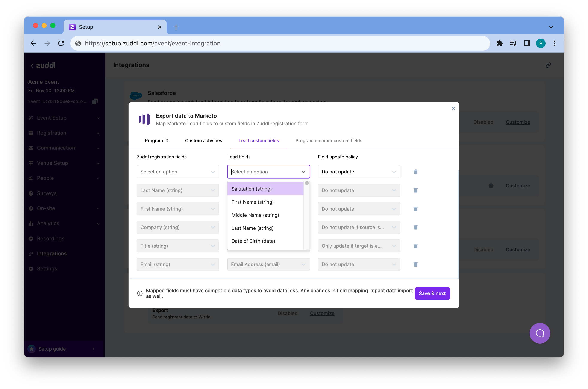Reload the browser page
The height and width of the screenshot is (389, 588).
point(61,43)
